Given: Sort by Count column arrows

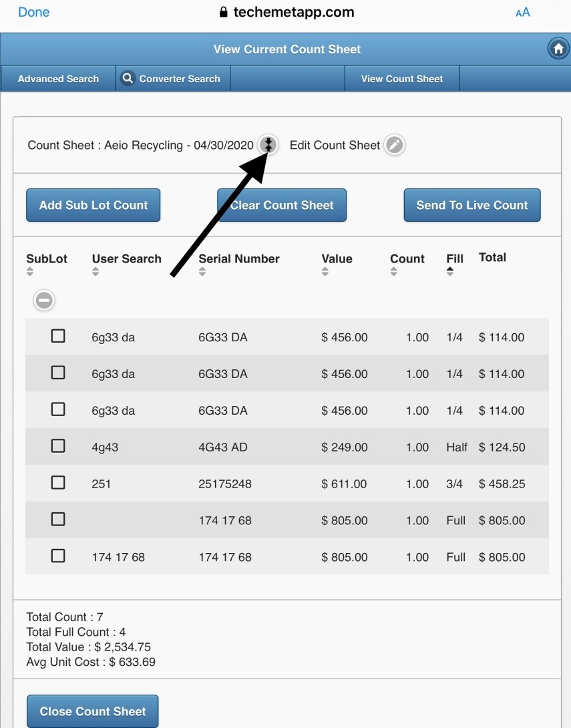Looking at the screenshot, I should point(394,272).
